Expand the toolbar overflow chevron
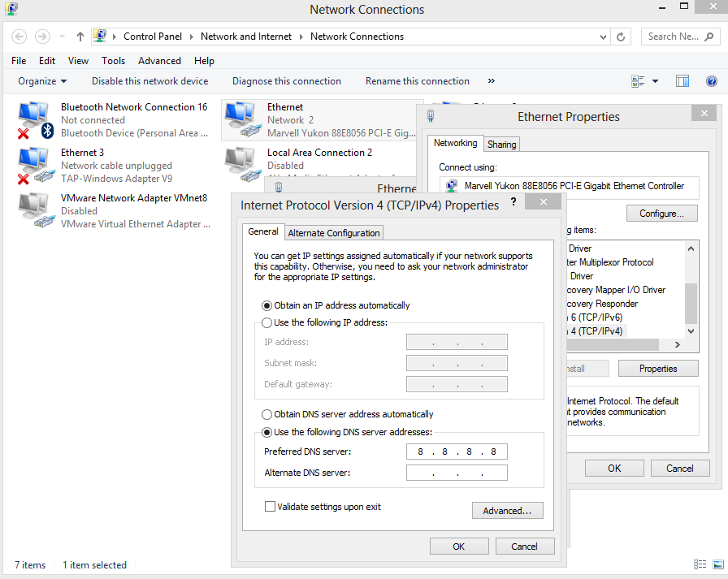This screenshot has height=579, width=728. point(492,81)
